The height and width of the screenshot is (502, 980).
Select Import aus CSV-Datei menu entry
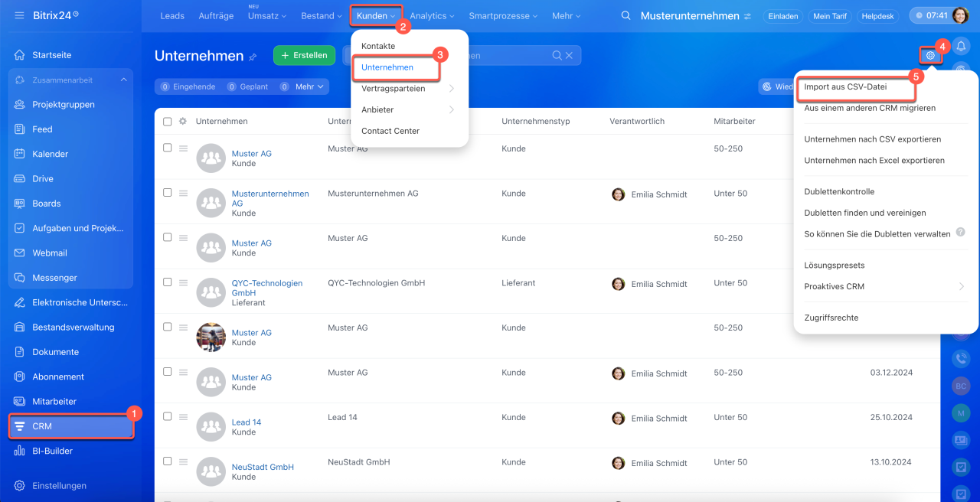(x=845, y=87)
